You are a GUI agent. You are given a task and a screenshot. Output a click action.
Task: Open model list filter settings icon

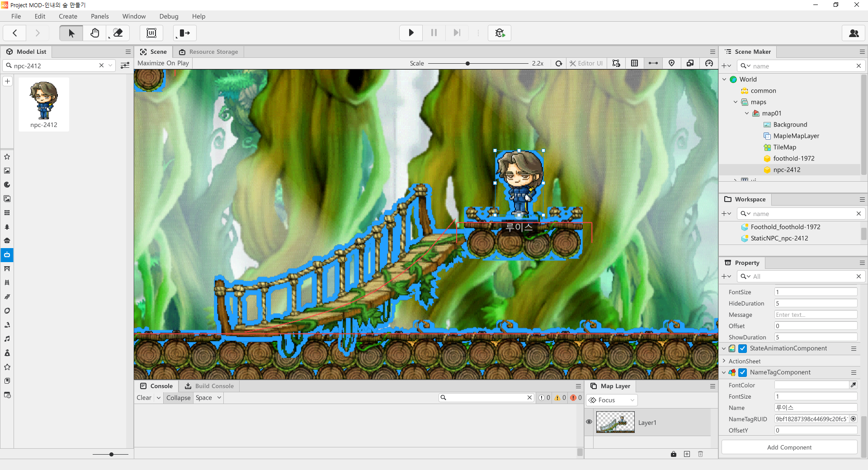[x=125, y=66]
